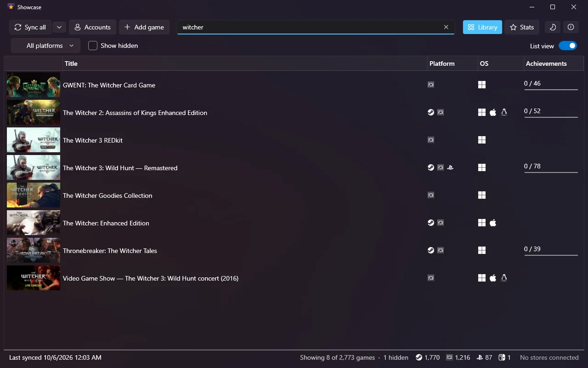Click the dark theme moon icon
Viewport: 588px width, 368px height.
click(x=553, y=27)
